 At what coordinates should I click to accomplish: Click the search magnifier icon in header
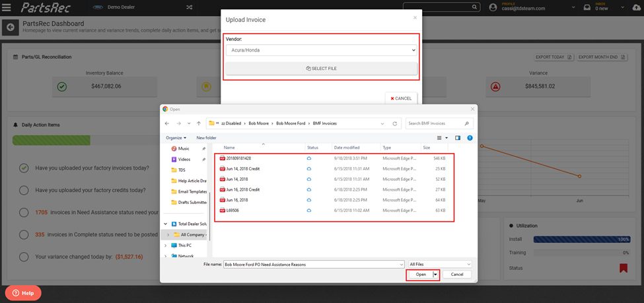click(x=475, y=7)
